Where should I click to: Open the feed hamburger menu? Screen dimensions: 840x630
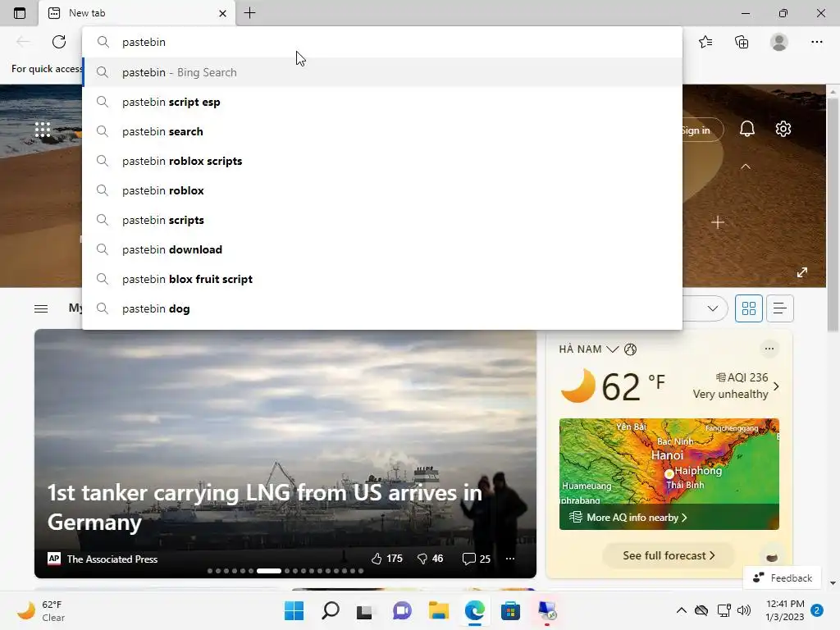tap(41, 308)
